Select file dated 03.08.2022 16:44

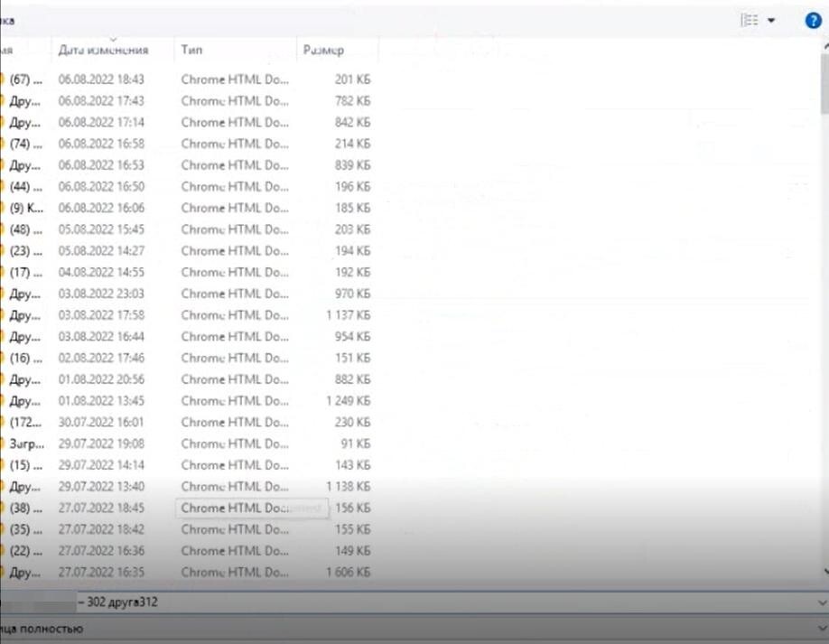[x=101, y=336]
